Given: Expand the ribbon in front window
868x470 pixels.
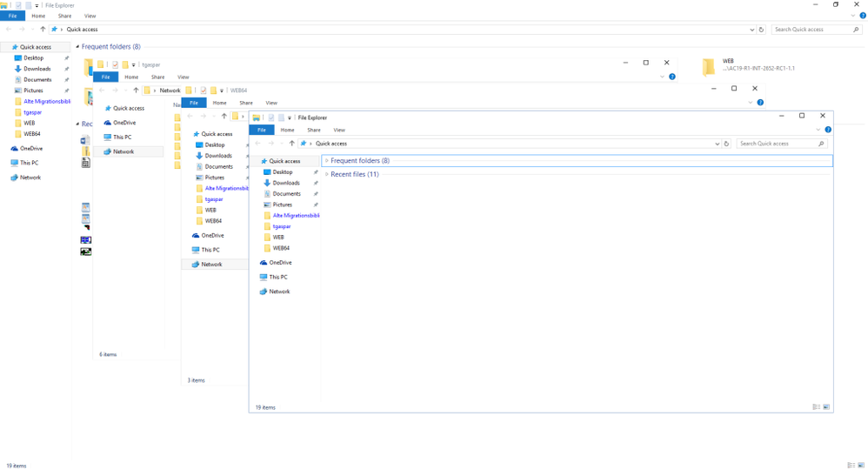Looking at the screenshot, I should pyautogui.click(x=818, y=130).
